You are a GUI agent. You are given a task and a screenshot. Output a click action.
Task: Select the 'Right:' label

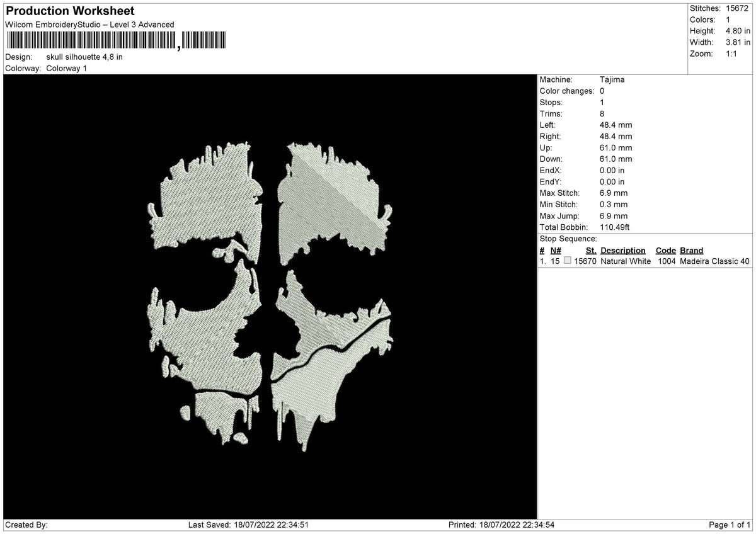pos(550,136)
